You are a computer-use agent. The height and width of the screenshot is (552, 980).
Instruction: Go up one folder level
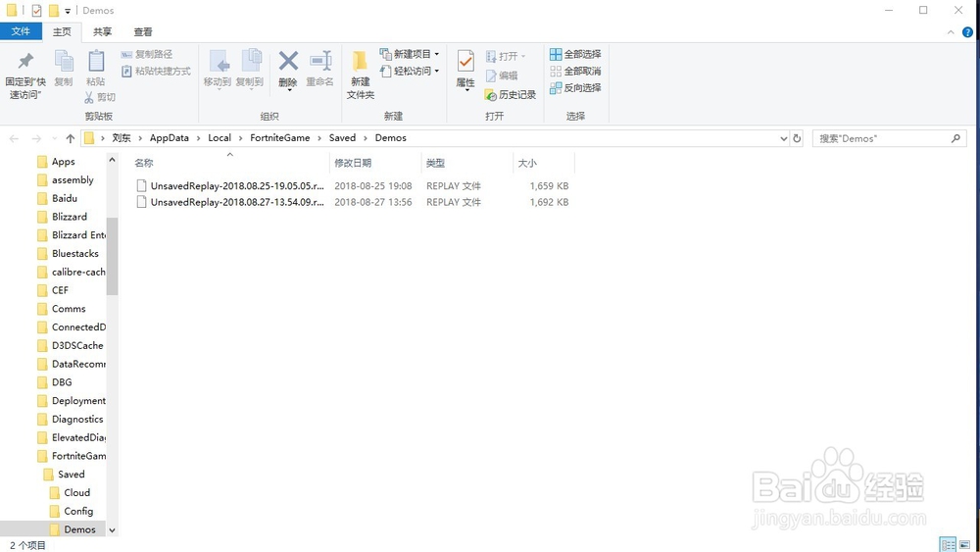point(70,138)
